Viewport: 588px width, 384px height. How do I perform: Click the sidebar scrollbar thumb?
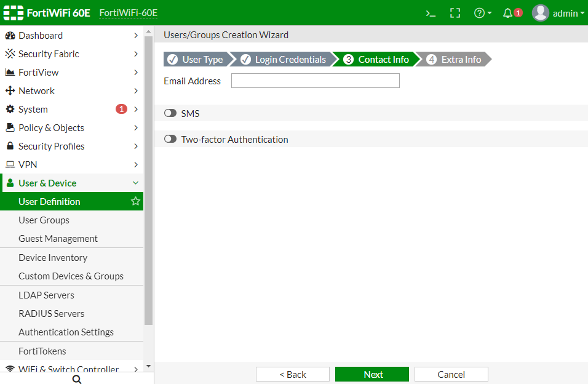[x=148, y=180]
